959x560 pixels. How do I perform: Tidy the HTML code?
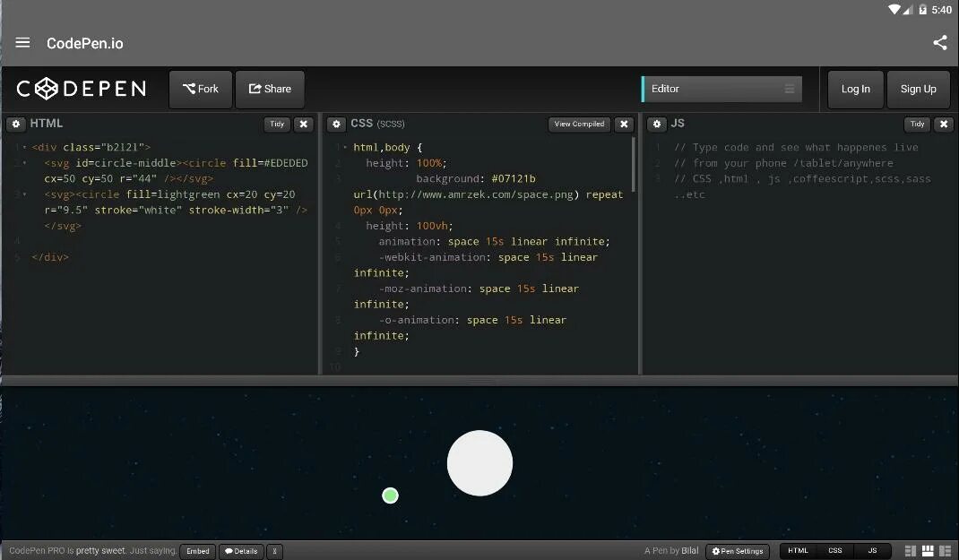click(277, 125)
